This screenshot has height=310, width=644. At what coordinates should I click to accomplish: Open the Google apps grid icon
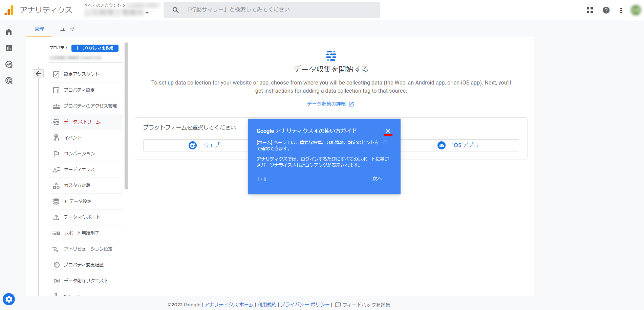click(x=590, y=10)
